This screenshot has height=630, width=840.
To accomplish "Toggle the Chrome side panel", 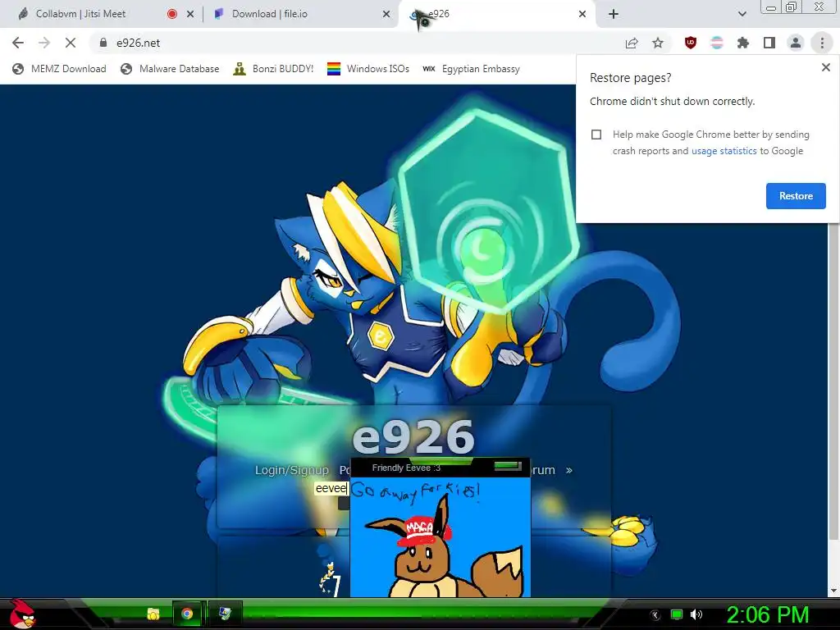I will [x=769, y=43].
